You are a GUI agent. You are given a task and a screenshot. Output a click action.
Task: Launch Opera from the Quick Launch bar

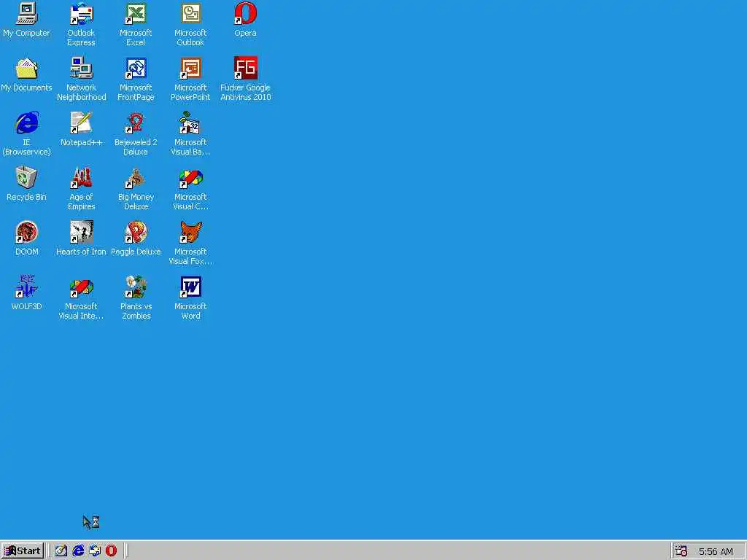111,551
